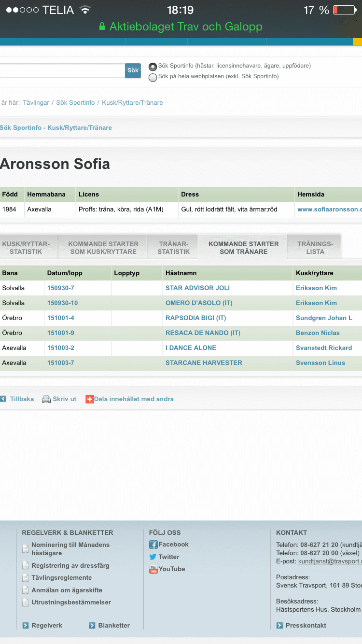Tap the Aktiebolaget Trav och Galopp address bar
This screenshot has width=362, height=644.
[x=181, y=27]
